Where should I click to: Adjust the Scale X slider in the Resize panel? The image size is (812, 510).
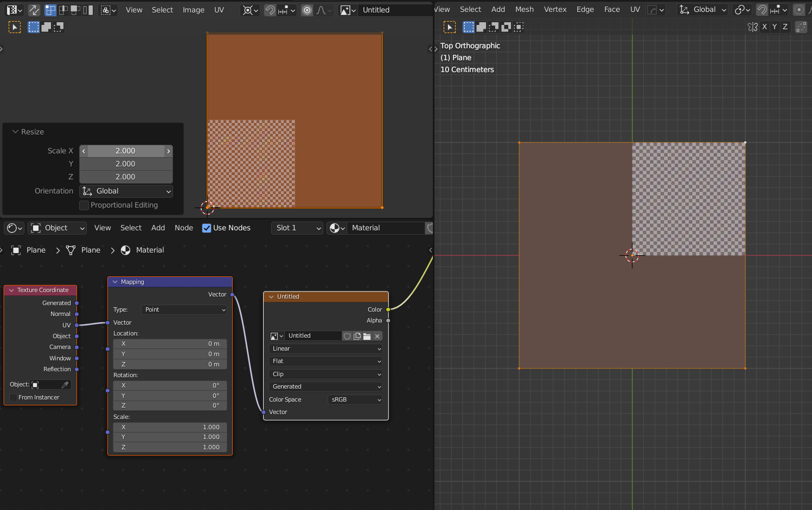pos(126,151)
